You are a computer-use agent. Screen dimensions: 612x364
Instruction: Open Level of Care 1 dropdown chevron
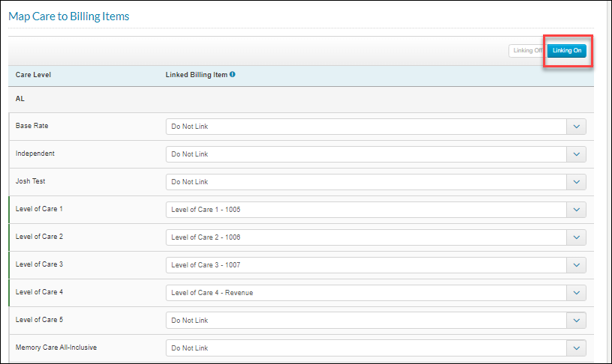pyautogui.click(x=577, y=210)
